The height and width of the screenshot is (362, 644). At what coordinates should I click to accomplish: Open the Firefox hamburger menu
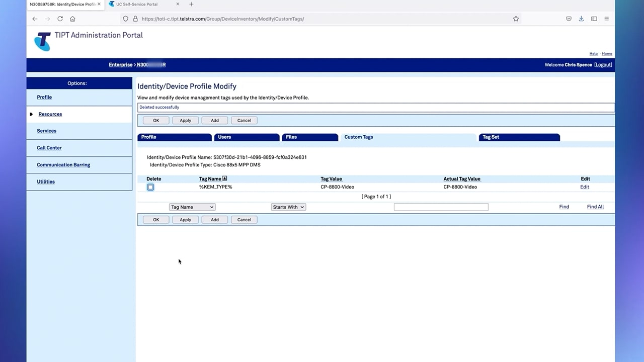pyautogui.click(x=606, y=19)
